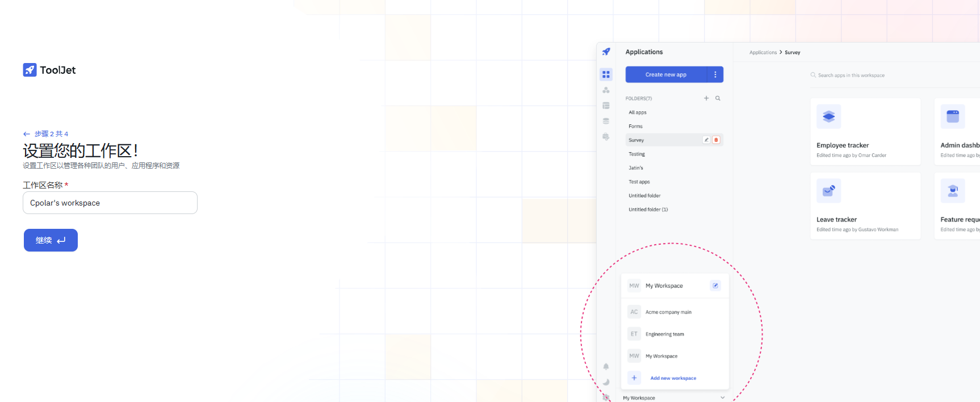Open the Apps grid icon in sidebar
Screen dimensions: 980x402
pos(606,74)
